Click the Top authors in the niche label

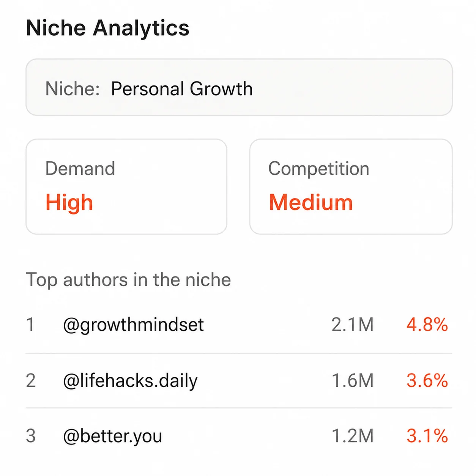click(129, 280)
